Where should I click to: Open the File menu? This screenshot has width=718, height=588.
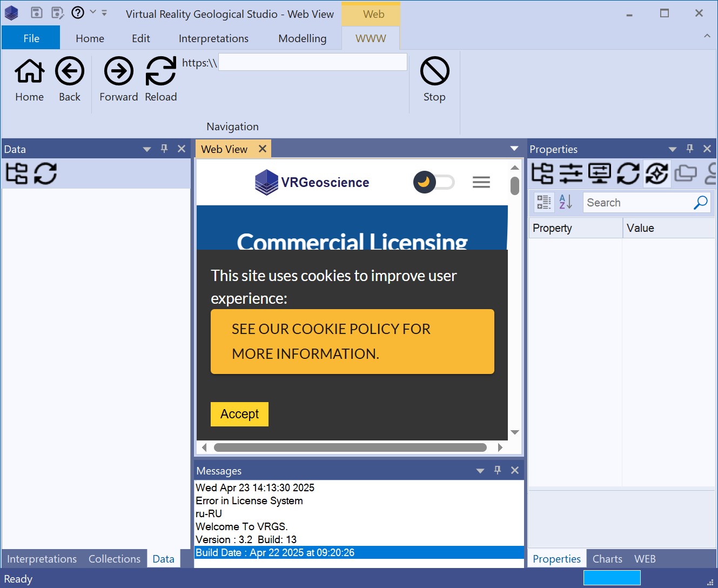(31, 38)
